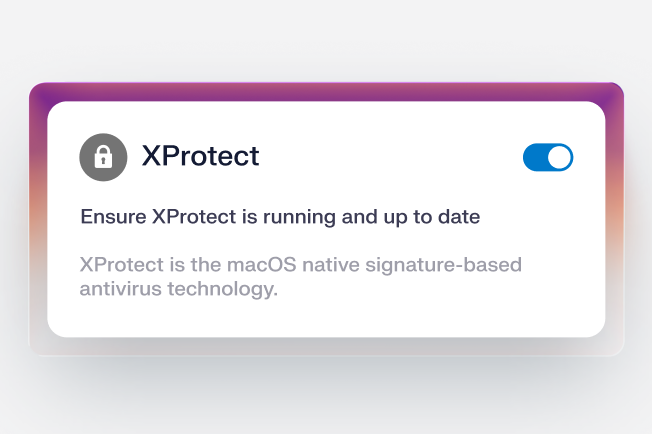This screenshot has width=652, height=434.
Task: Click the gray XProtect description text
Action: tap(300, 277)
